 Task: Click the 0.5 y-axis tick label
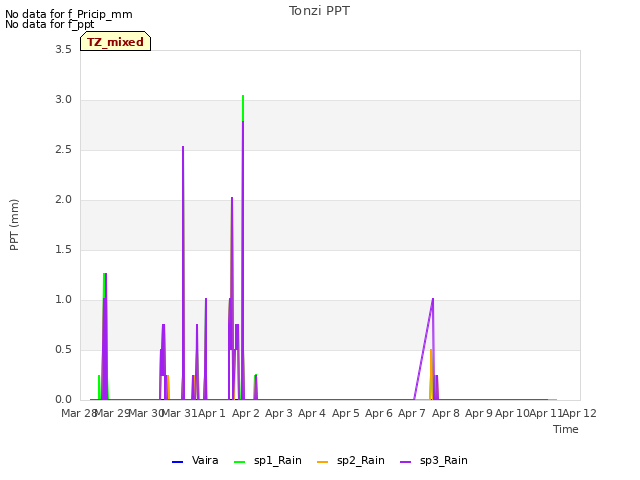pyautogui.click(x=63, y=350)
